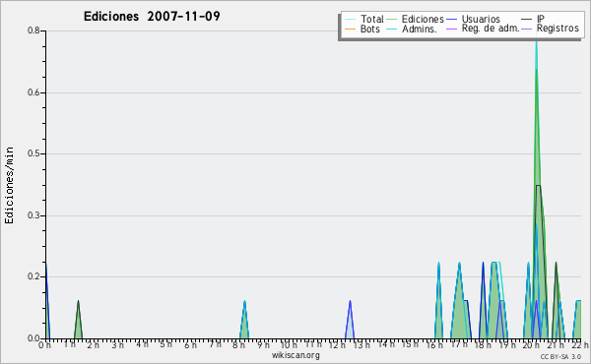
Task: Click the green Ediciones legend line swatch
Action: 392,20
